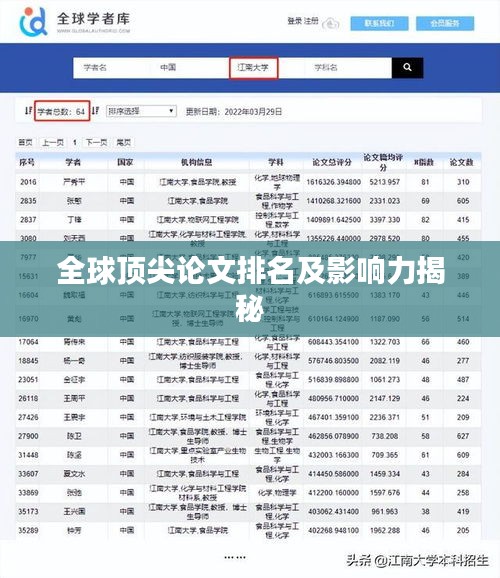This screenshot has width=500, height=578.
Task: Click the 中国 country search field
Action: 189,67
